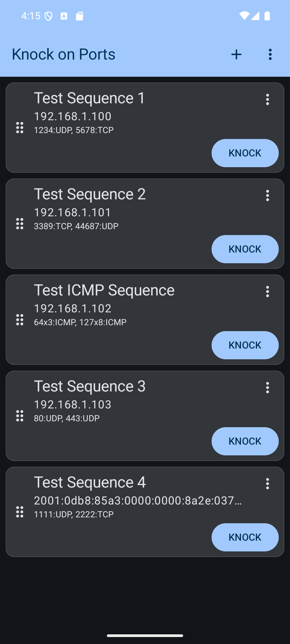Tap the reorder handle of Test Sequence 2

pos(20,224)
